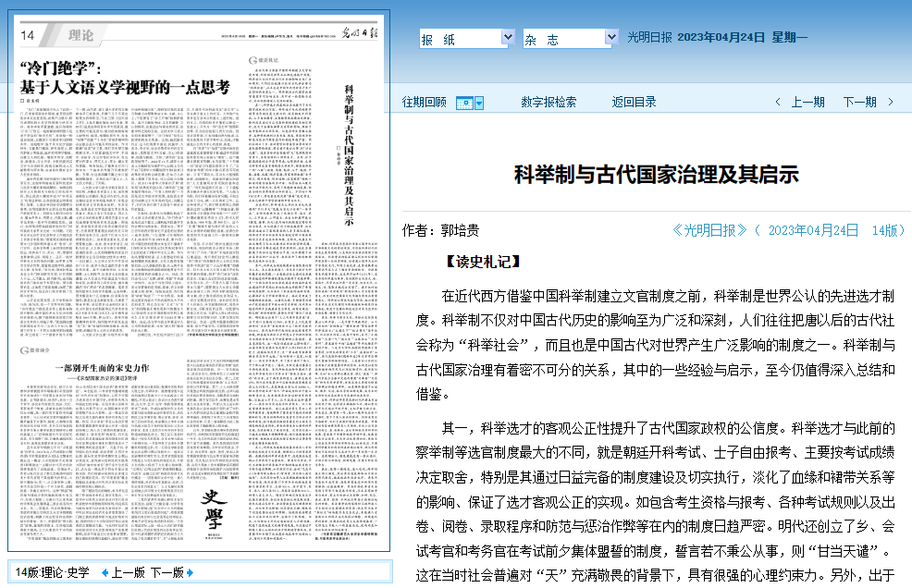Screen dimensions: 912x588
Task: Click article title 科举制与古代国家治理及其启示
Action: [657, 175]
